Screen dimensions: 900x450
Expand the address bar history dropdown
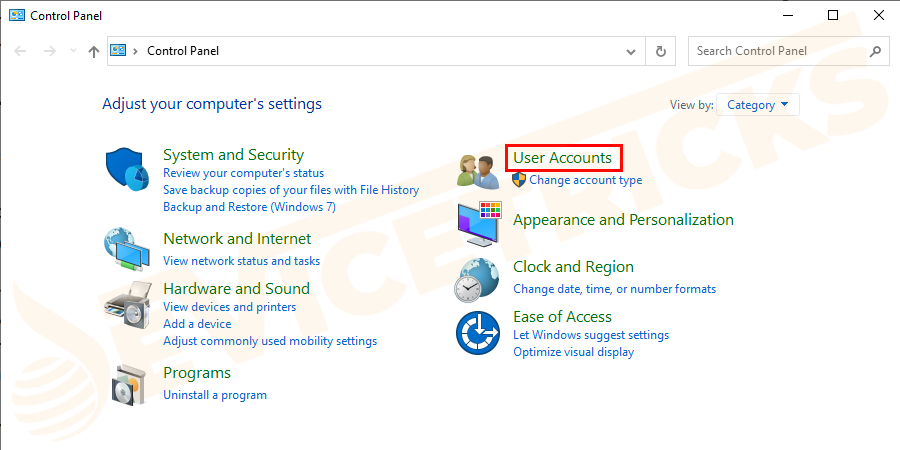pyautogui.click(x=631, y=51)
